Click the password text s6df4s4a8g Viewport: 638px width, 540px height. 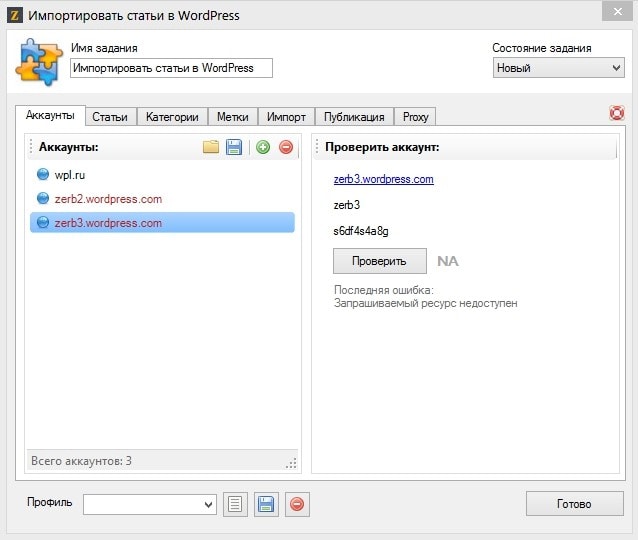tap(361, 231)
